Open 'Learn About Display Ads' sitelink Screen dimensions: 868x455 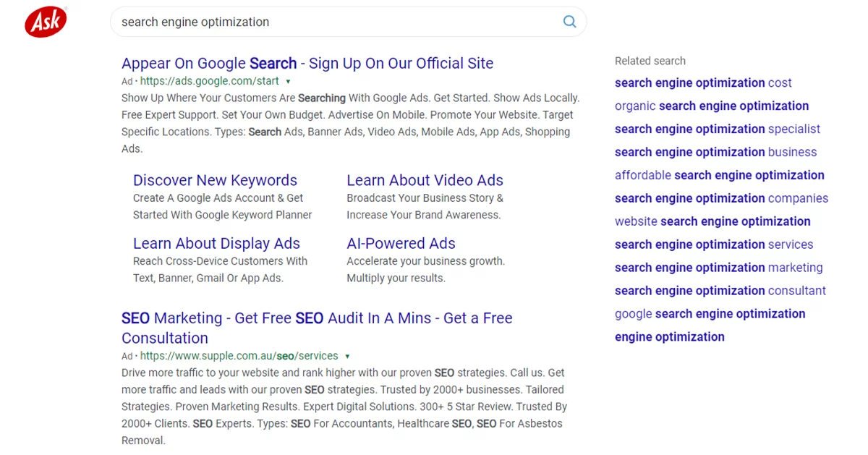click(x=216, y=243)
